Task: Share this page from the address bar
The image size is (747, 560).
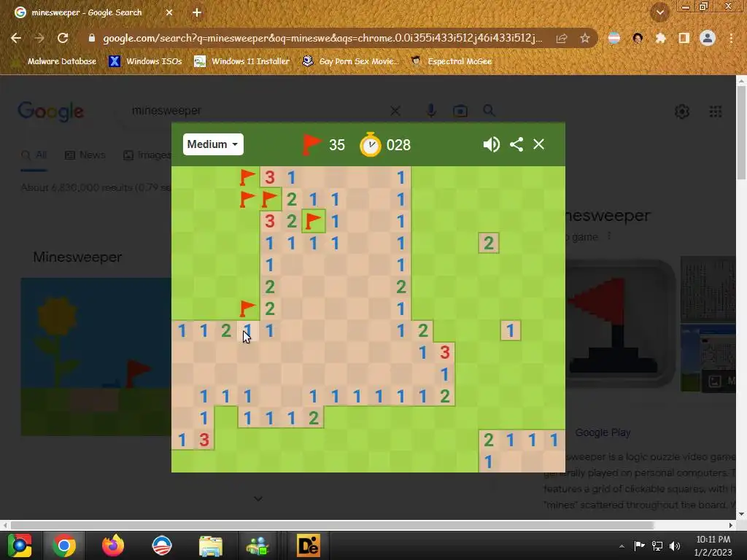Action: tap(562, 38)
